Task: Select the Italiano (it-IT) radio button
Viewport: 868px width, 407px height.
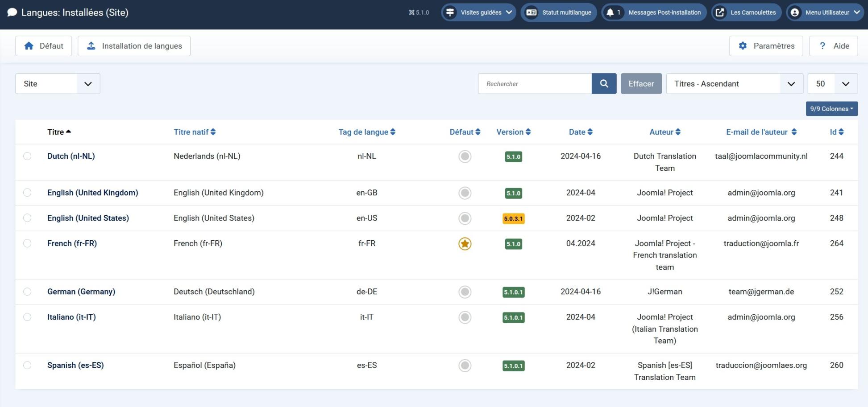Action: tap(27, 317)
